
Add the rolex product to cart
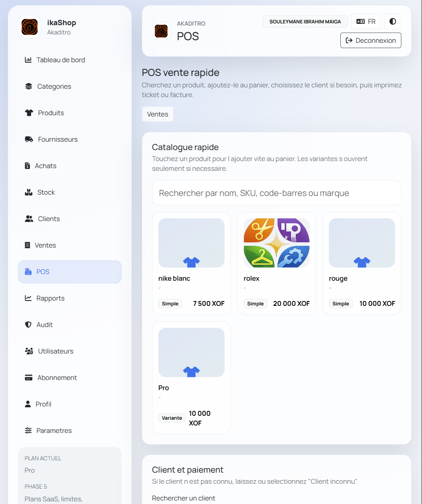(276, 263)
